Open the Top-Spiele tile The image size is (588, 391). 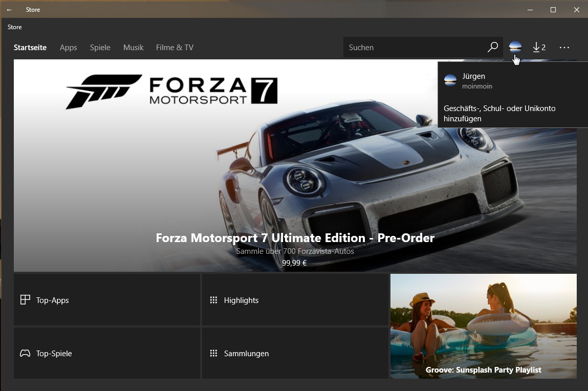tap(107, 353)
